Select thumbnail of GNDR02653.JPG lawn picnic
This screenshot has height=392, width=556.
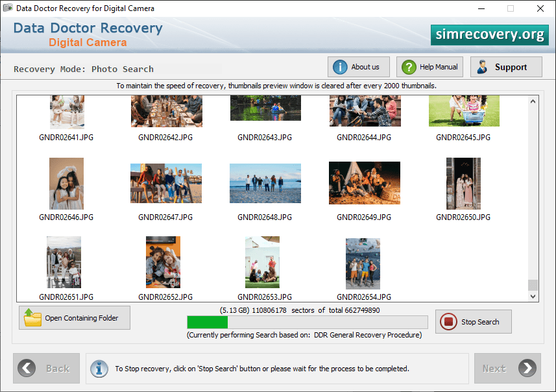(262, 262)
